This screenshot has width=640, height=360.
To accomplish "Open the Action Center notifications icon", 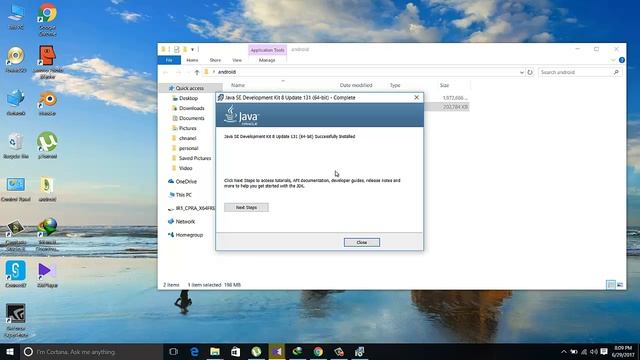I will tap(604, 351).
